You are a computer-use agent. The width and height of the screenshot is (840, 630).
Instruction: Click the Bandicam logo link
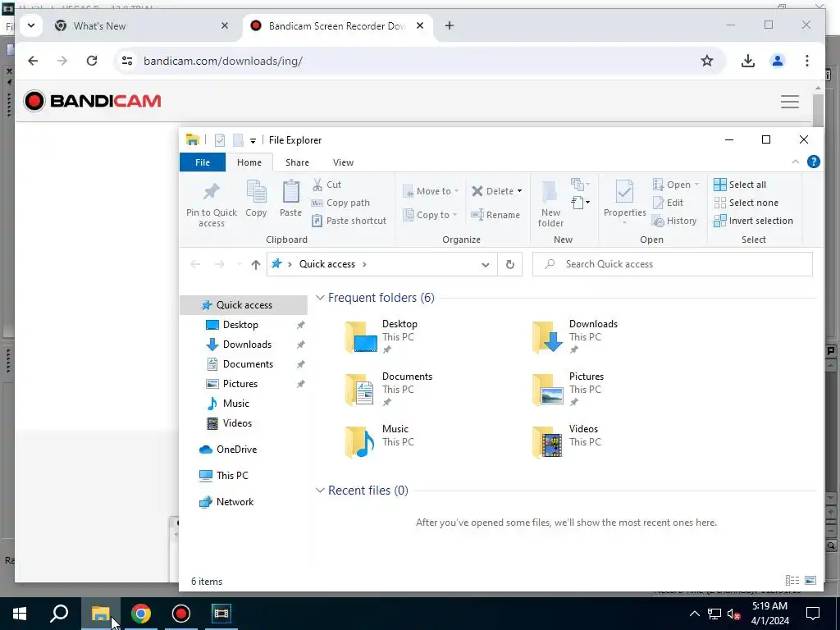(92, 101)
